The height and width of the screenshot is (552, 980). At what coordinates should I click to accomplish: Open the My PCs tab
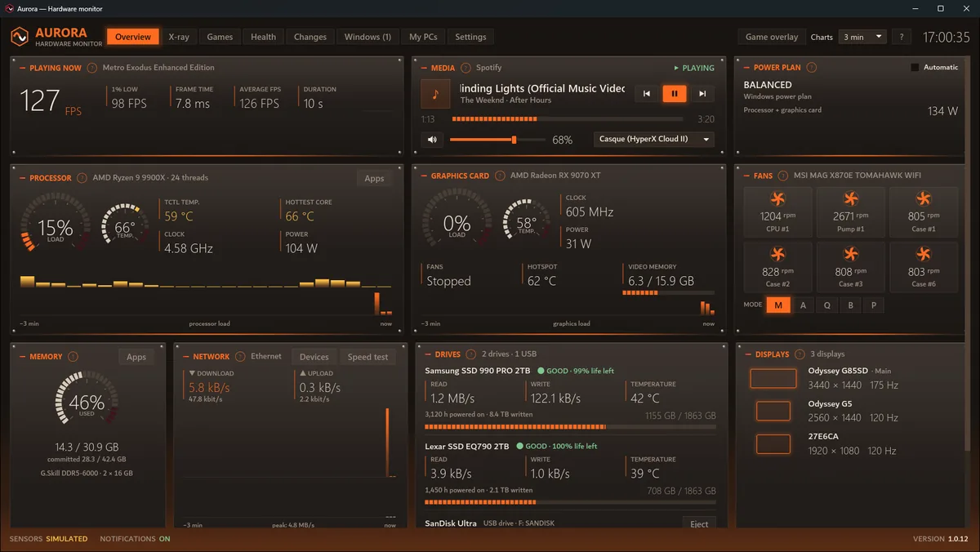pos(423,37)
